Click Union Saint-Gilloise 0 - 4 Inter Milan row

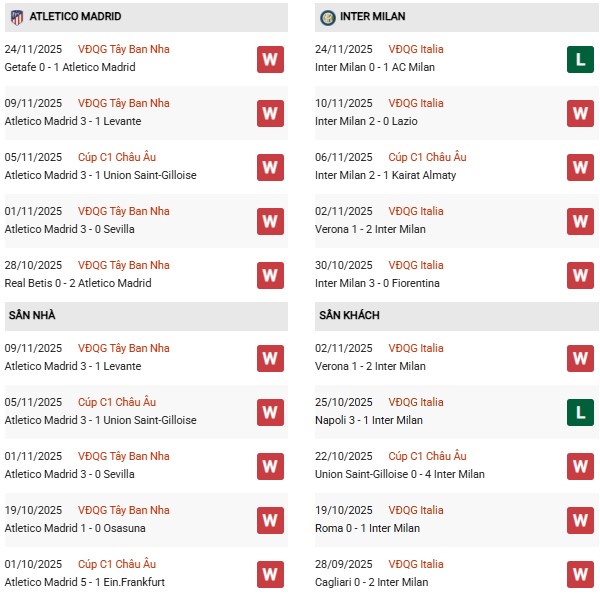(399, 474)
